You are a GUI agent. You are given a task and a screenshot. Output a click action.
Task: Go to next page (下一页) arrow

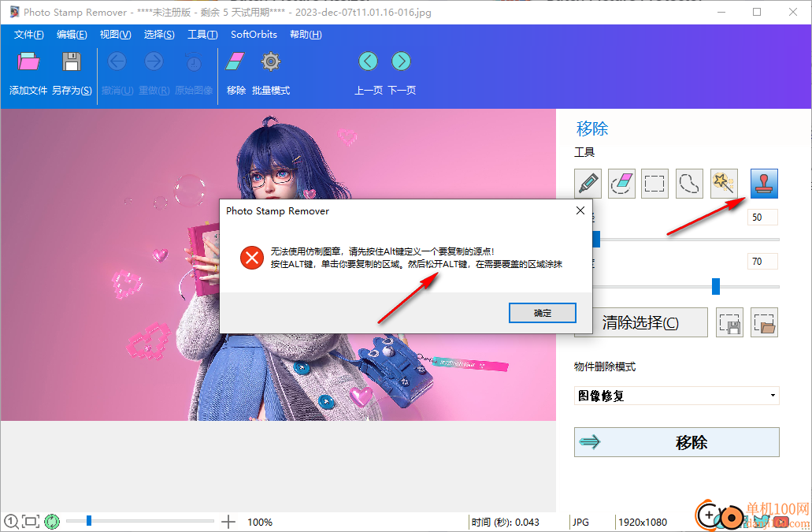point(402,61)
